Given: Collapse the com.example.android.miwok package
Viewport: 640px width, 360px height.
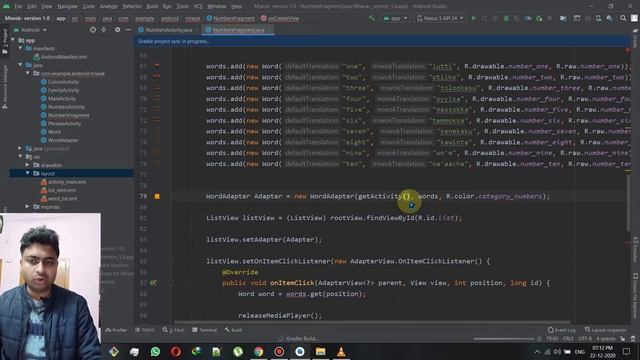Looking at the screenshot, I should pyautogui.click(x=28, y=73).
